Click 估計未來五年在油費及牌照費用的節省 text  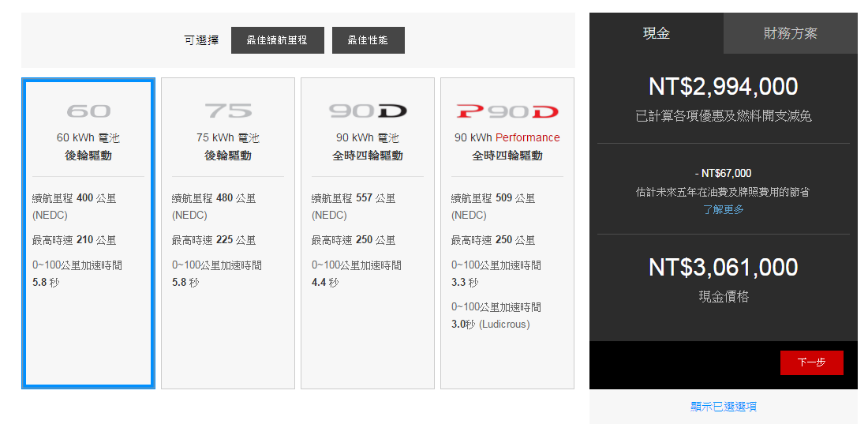pos(724,192)
